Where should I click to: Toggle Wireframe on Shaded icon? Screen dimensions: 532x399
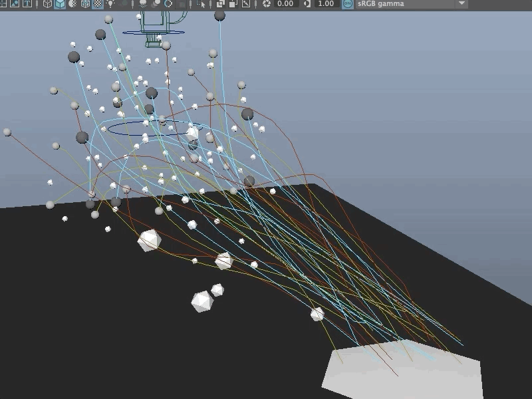point(85,4)
